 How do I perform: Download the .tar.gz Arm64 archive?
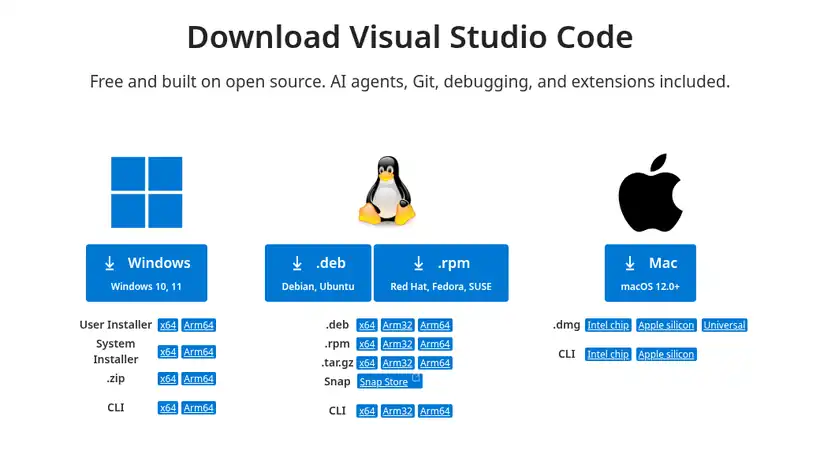pyautogui.click(x=435, y=363)
